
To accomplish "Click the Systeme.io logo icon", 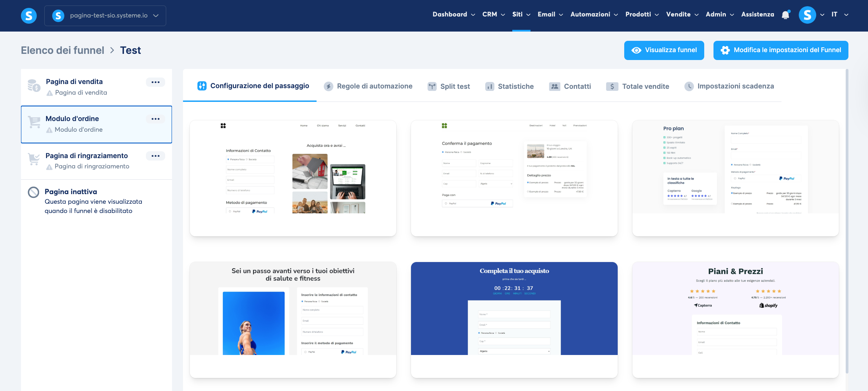I will pos(29,15).
